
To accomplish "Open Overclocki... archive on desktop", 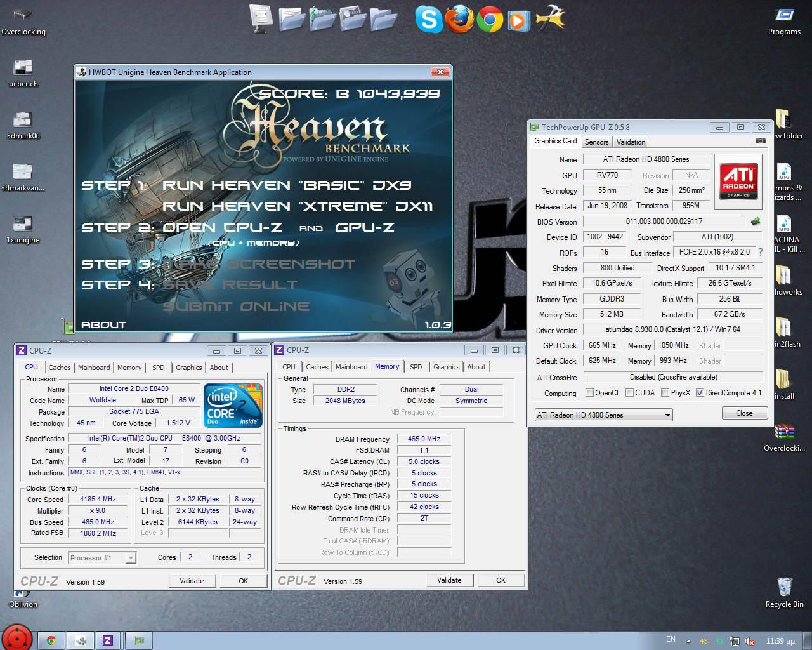I will coord(784,437).
